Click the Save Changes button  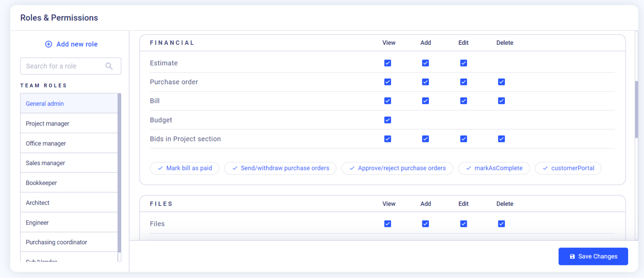point(593,257)
